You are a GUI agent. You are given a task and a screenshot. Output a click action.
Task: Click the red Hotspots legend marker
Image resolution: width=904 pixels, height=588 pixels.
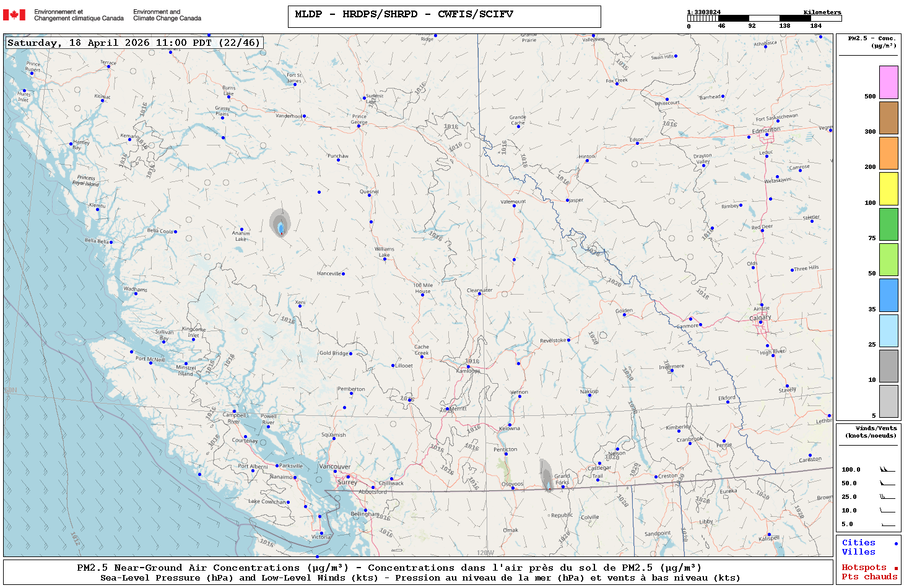[895, 568]
